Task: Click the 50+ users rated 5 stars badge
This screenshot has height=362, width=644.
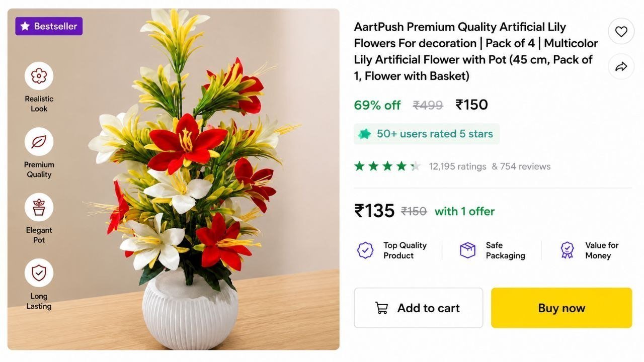Action: tap(427, 134)
